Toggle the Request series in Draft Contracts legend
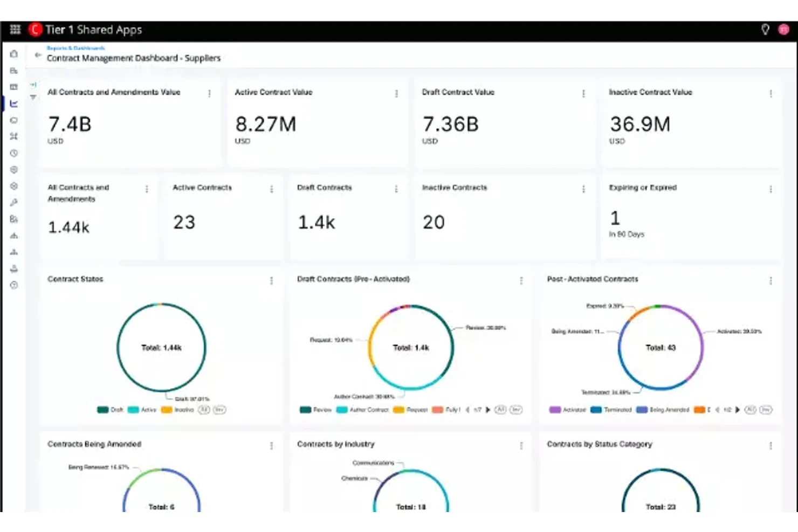The height and width of the screenshot is (532, 798). click(410, 410)
